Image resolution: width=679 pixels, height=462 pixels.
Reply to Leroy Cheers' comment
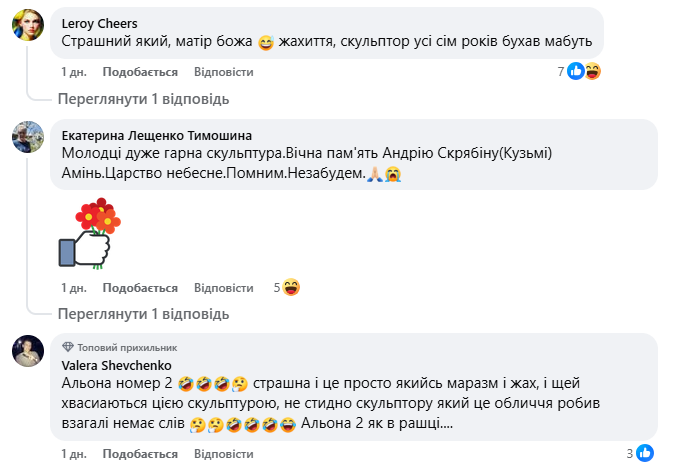click(223, 72)
